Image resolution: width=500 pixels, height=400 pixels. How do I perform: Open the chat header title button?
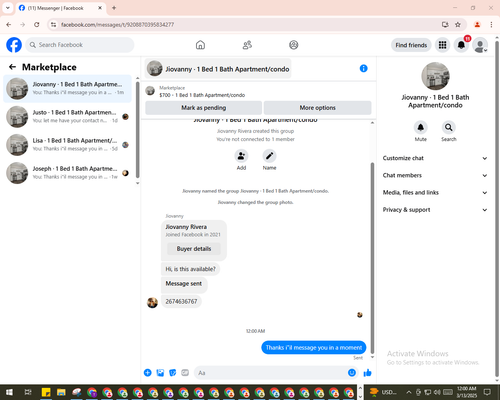tap(218, 69)
